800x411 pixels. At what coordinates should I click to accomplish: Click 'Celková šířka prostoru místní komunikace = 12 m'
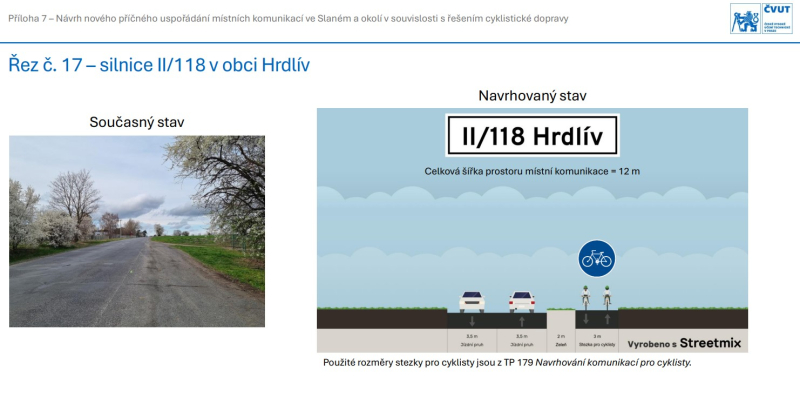tap(532, 171)
